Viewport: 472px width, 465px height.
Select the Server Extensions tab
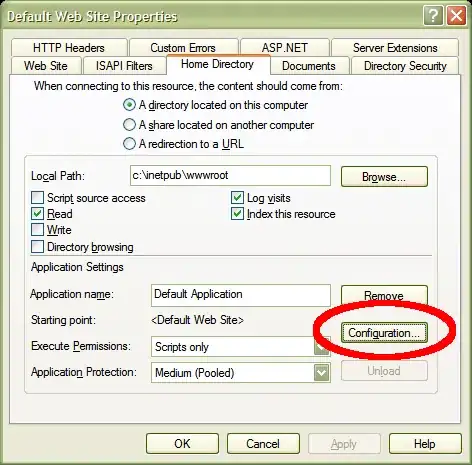[x=395, y=48]
